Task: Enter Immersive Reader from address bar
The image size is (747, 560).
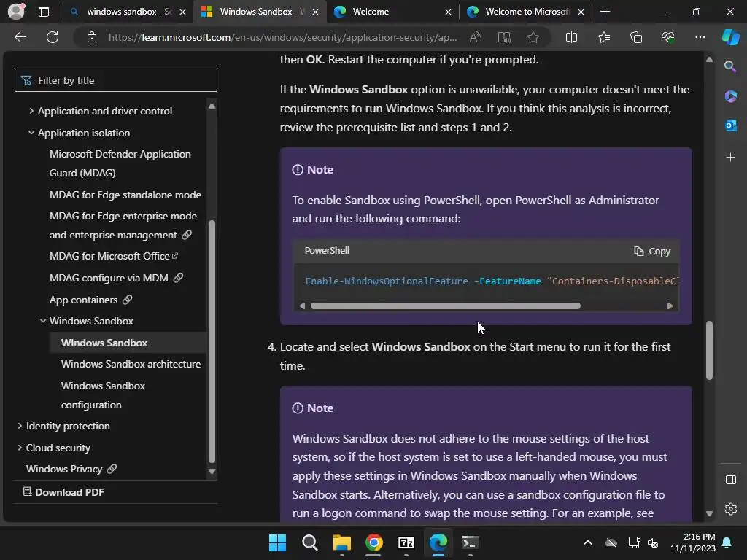Action: point(504,37)
